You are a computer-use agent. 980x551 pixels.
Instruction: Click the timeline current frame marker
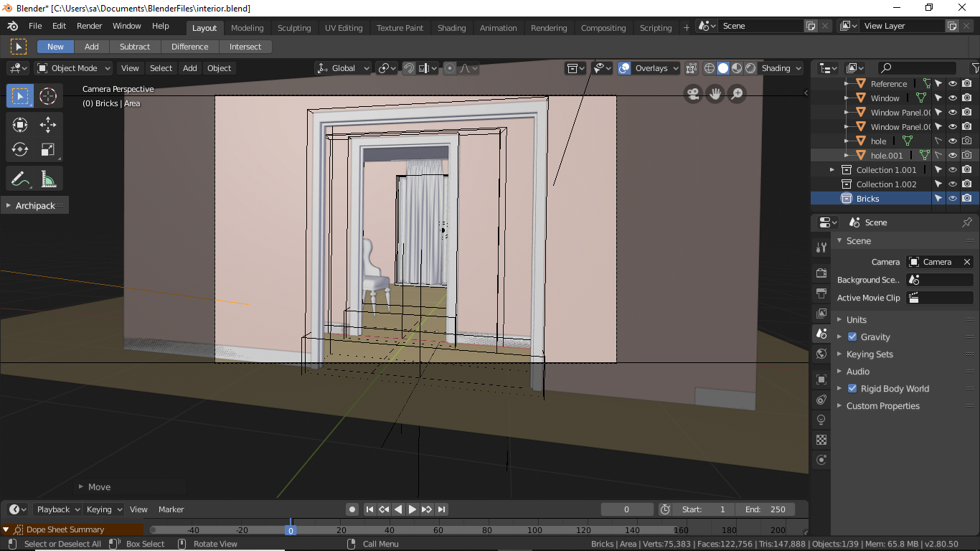(x=291, y=530)
